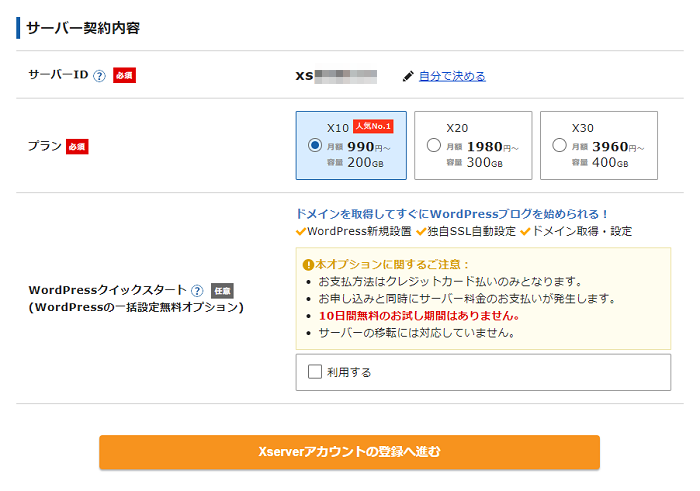Open the help icon beside サーバーID
This screenshot has width=700, height=491.
tap(99, 76)
